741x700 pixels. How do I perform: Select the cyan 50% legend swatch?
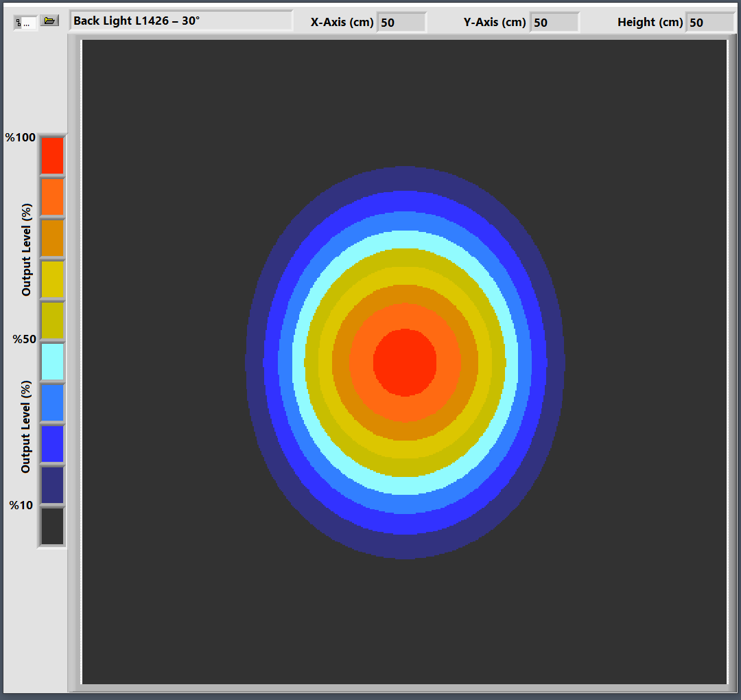(x=52, y=362)
